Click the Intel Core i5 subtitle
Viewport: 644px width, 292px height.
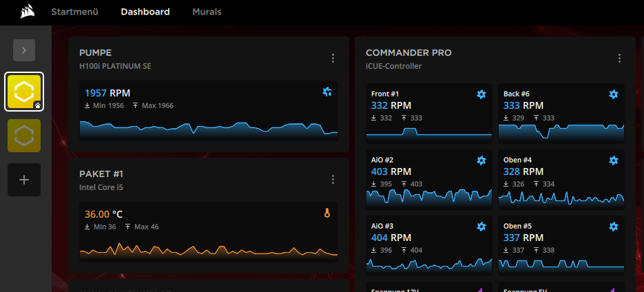click(x=101, y=187)
